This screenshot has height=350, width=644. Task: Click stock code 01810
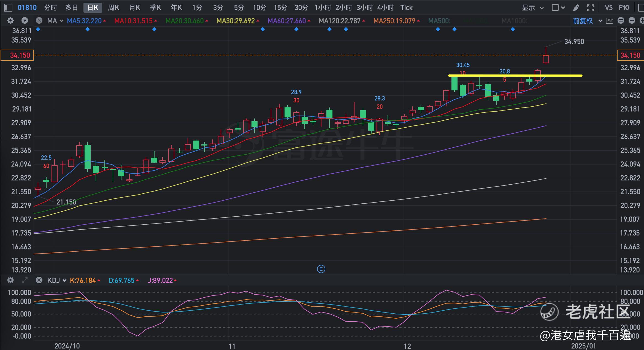point(27,8)
